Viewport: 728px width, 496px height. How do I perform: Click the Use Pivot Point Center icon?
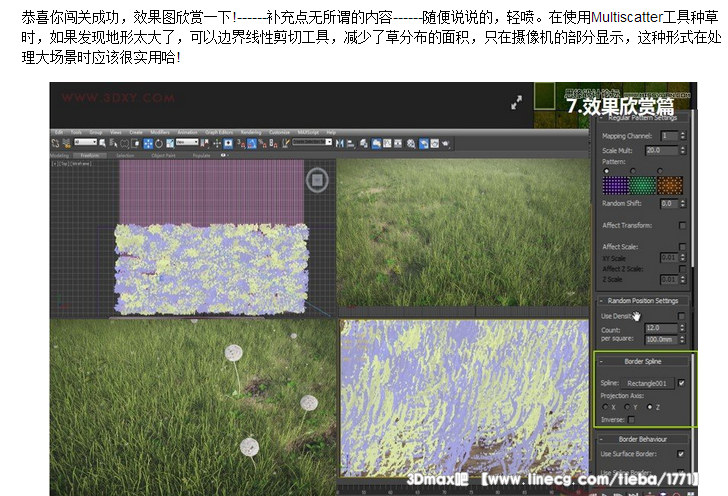tap(204, 143)
